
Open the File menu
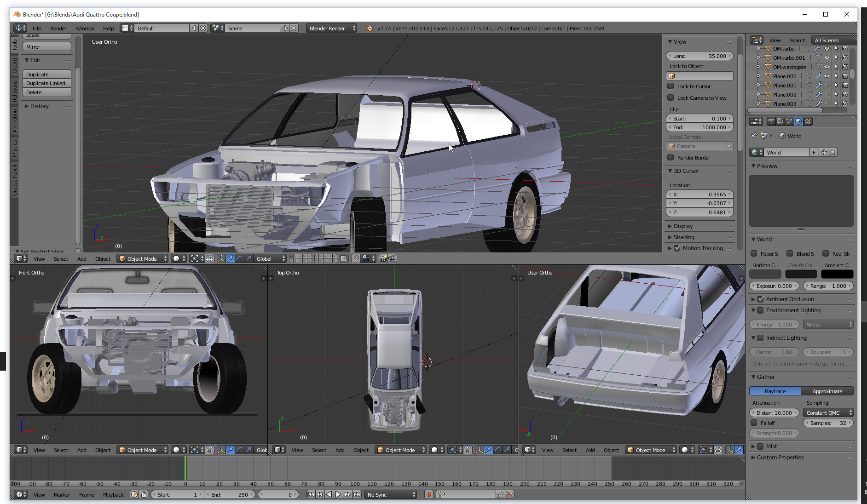click(37, 28)
